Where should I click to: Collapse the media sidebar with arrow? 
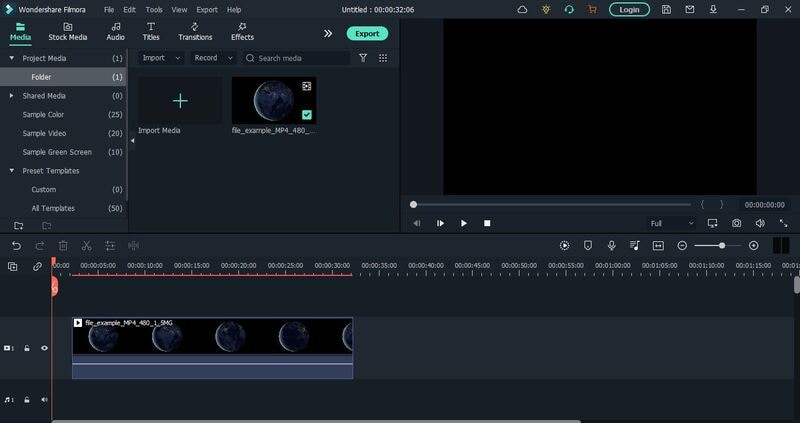coord(132,141)
